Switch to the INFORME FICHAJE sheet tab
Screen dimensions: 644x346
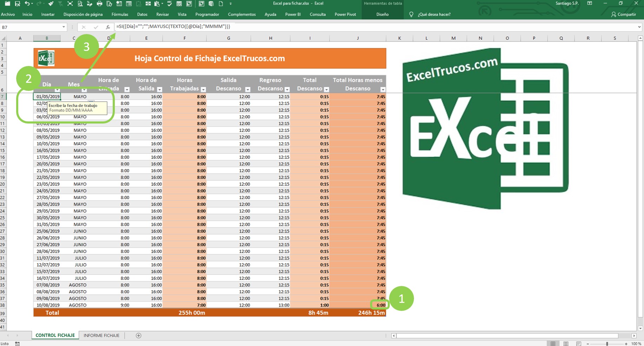101,335
